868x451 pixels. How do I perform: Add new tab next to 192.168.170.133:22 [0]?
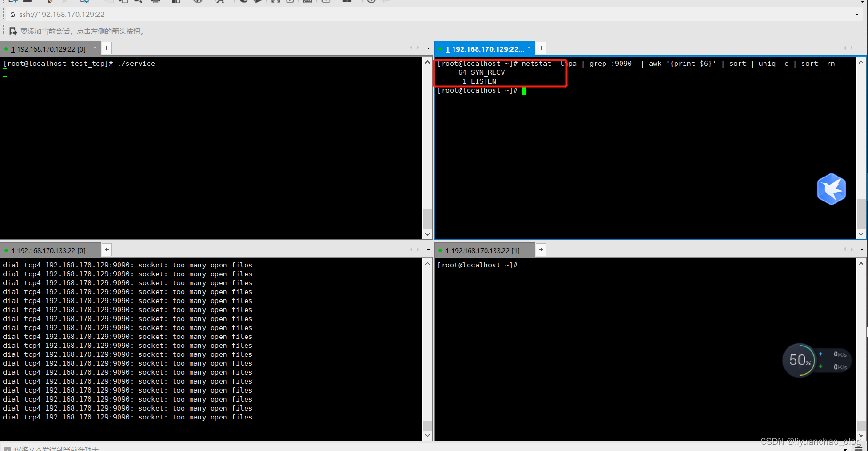coord(107,250)
